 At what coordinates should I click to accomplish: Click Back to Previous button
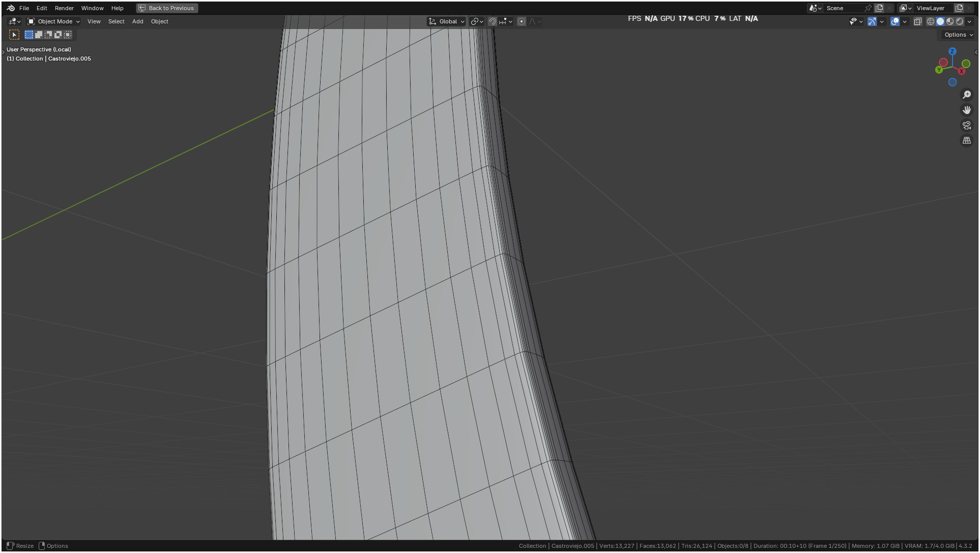click(167, 8)
